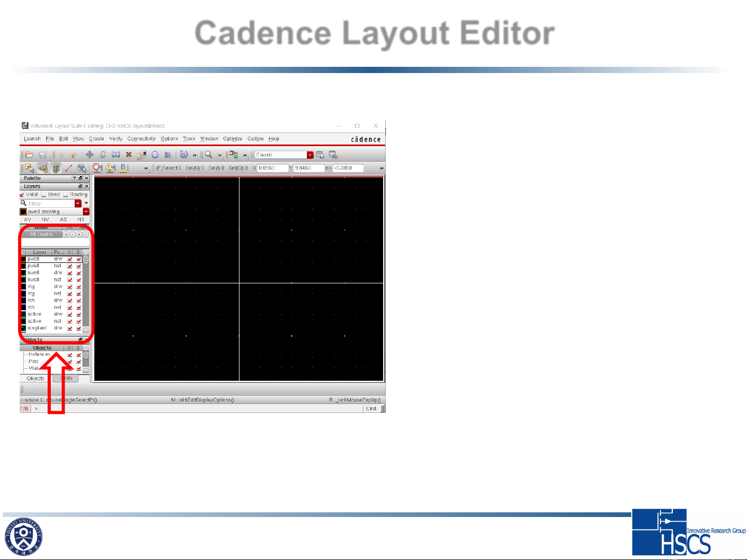Select the red Ruler line tool
Viewport: 747px width, 560px height.
68,168
